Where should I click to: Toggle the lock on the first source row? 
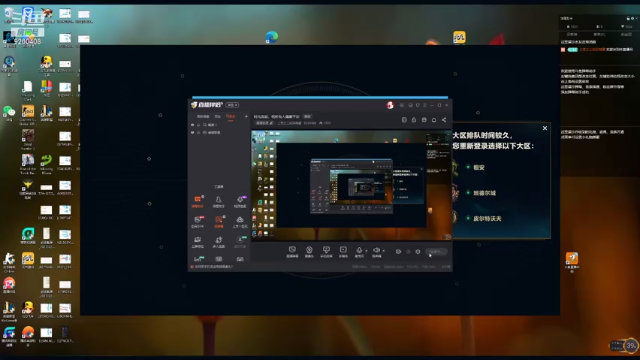click(x=199, y=125)
